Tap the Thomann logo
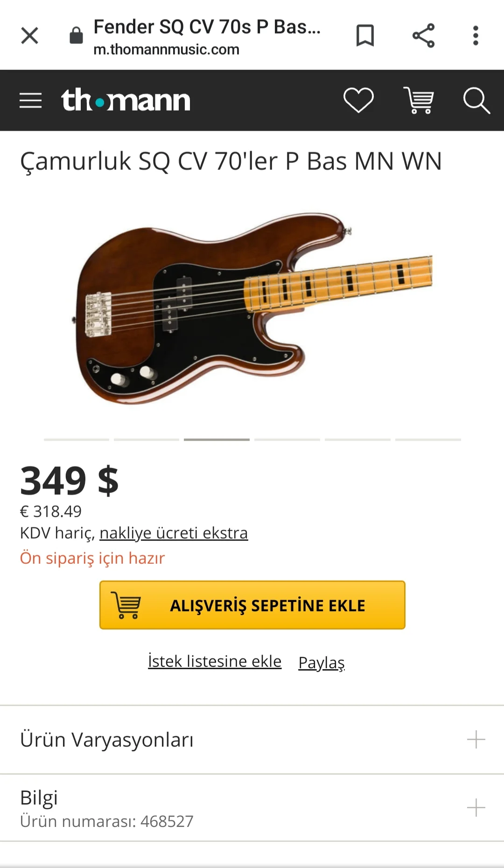 pos(126,100)
